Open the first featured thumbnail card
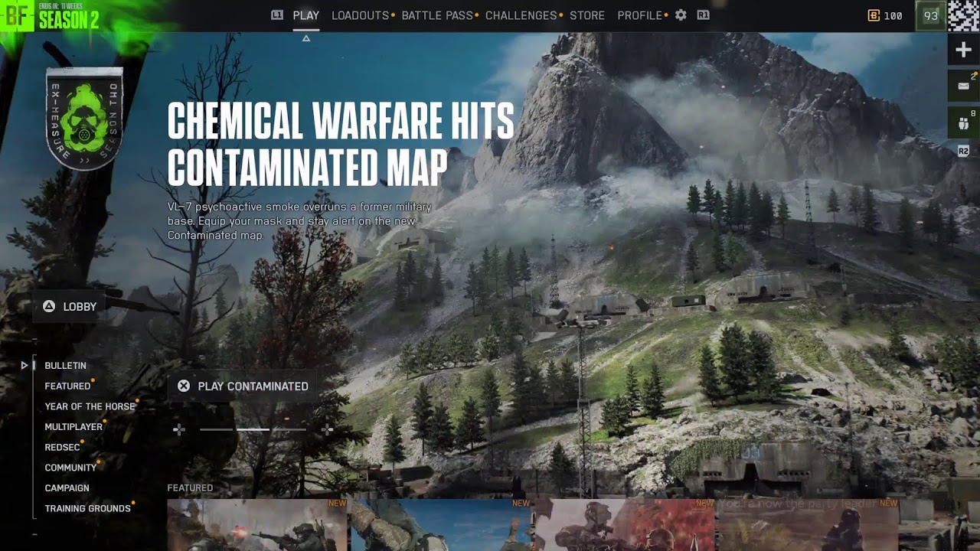980x551 pixels. point(257,525)
